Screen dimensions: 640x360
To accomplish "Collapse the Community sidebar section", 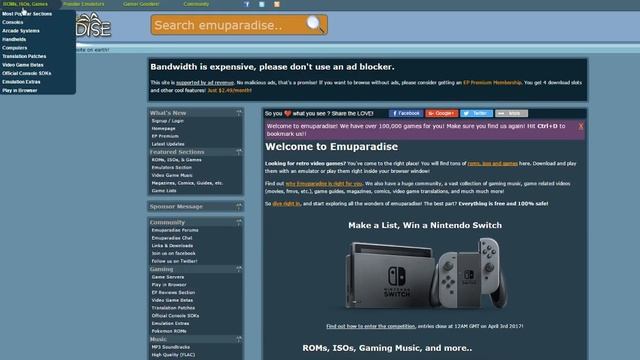I will [239, 222].
